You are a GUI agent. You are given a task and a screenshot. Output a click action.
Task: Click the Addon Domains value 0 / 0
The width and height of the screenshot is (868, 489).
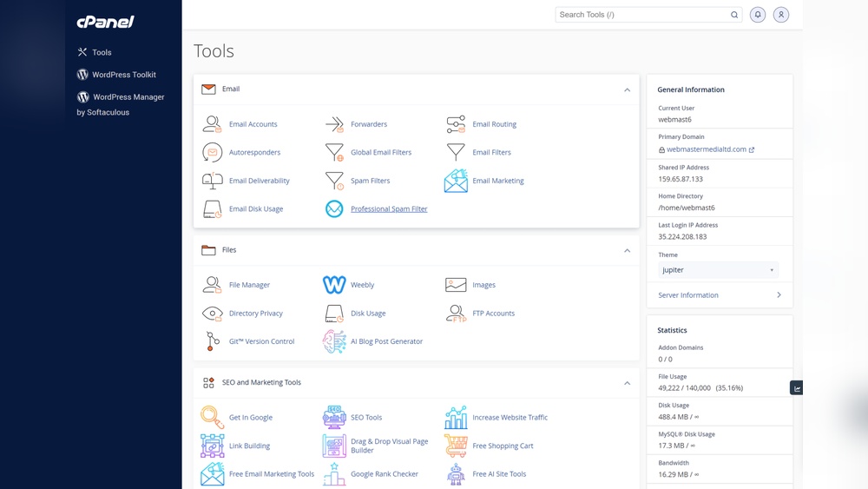(666, 360)
